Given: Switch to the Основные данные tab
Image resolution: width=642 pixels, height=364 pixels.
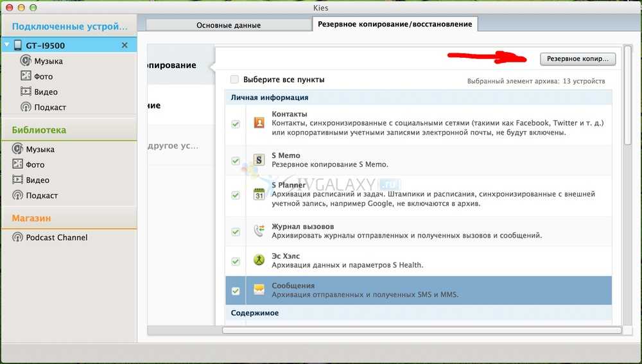Looking at the screenshot, I should click(228, 25).
